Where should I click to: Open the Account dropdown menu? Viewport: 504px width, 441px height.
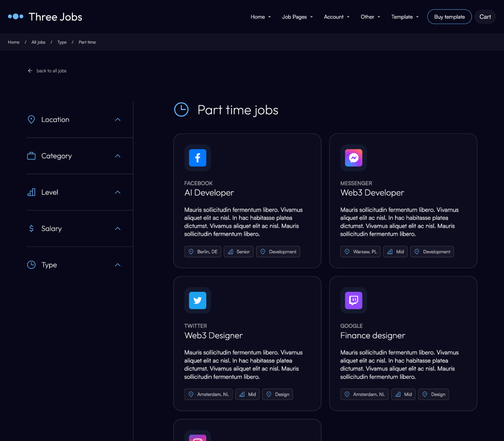336,17
